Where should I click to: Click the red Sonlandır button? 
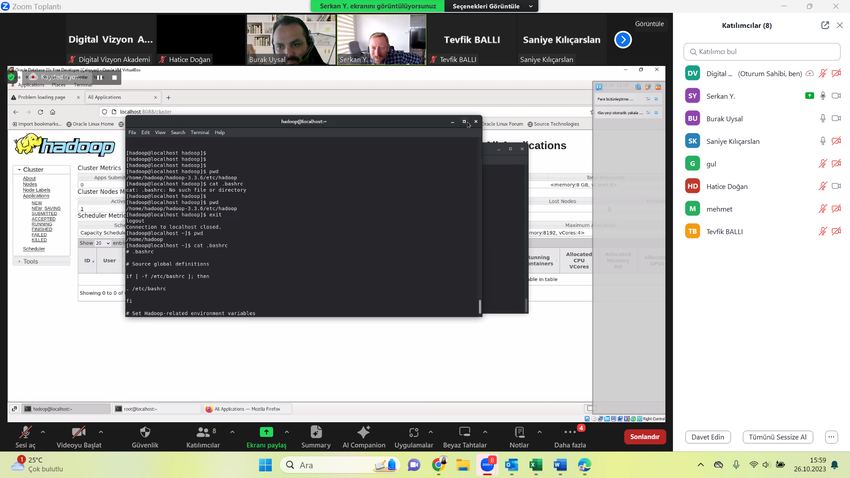[x=645, y=437]
